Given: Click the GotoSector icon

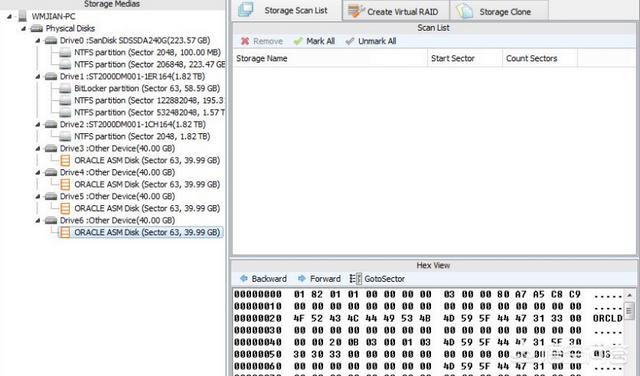Looking at the screenshot, I should click(356, 279).
